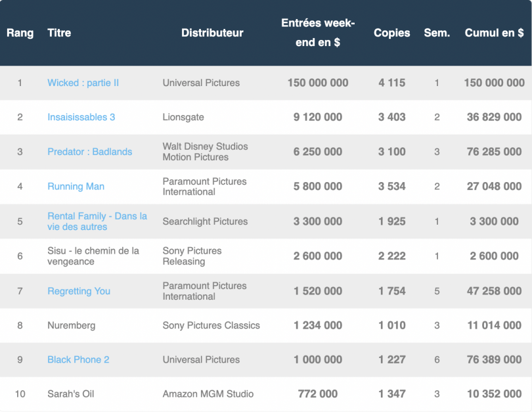Sort the table by the Rang column
This screenshot has height=412, width=532.
point(20,33)
